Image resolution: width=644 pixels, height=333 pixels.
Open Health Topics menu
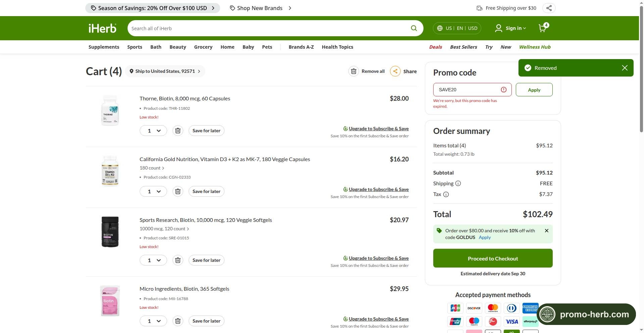click(337, 47)
